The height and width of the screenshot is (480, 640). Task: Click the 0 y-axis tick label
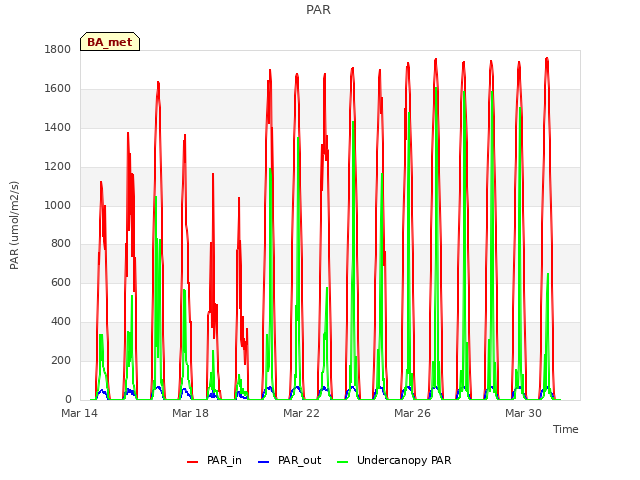coord(68,400)
